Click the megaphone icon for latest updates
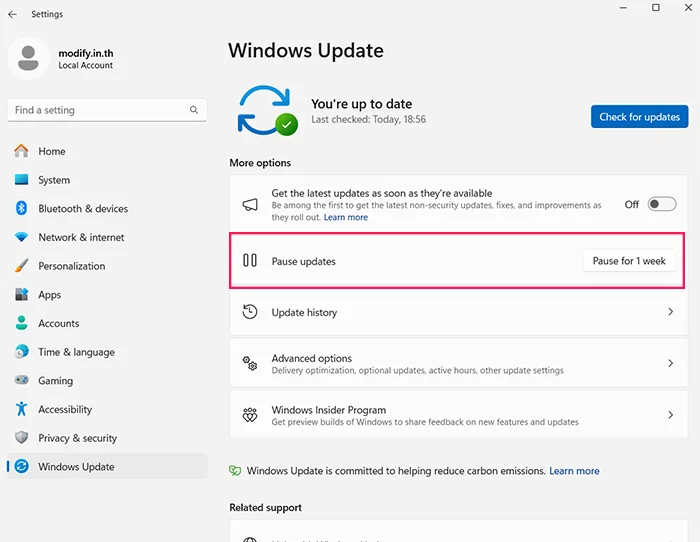This screenshot has height=542, width=700. pyautogui.click(x=250, y=204)
